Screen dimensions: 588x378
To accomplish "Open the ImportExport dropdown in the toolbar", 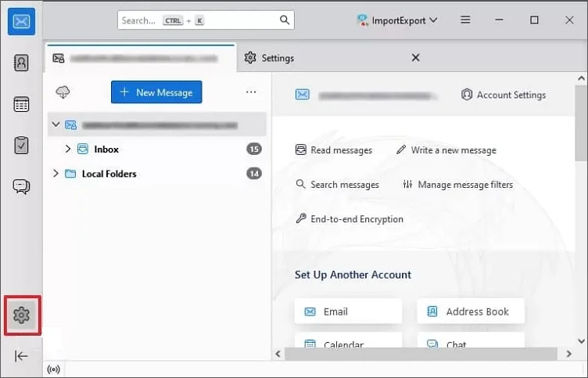I will tap(397, 20).
